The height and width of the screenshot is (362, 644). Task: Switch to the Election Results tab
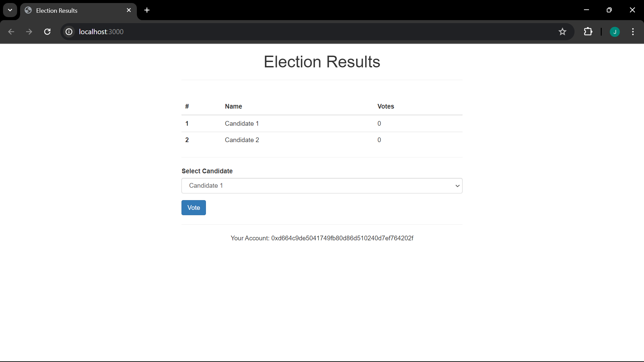pyautogui.click(x=74, y=10)
